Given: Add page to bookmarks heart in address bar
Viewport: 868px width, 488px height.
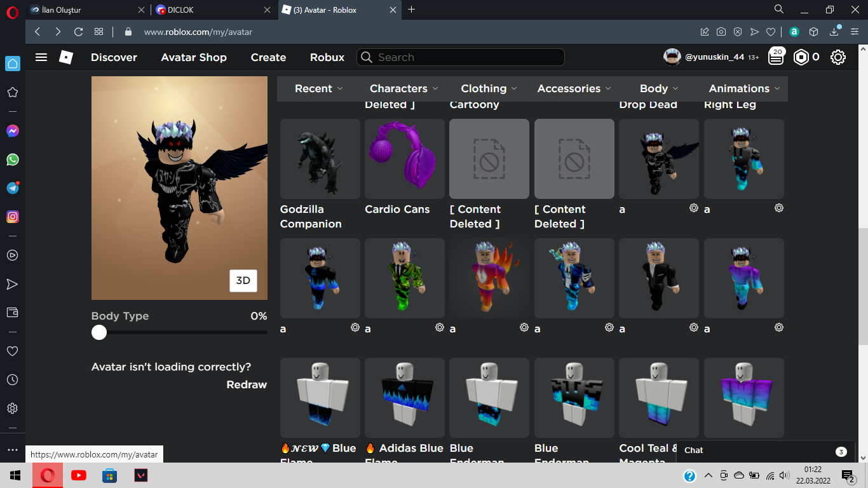Looking at the screenshot, I should (771, 32).
